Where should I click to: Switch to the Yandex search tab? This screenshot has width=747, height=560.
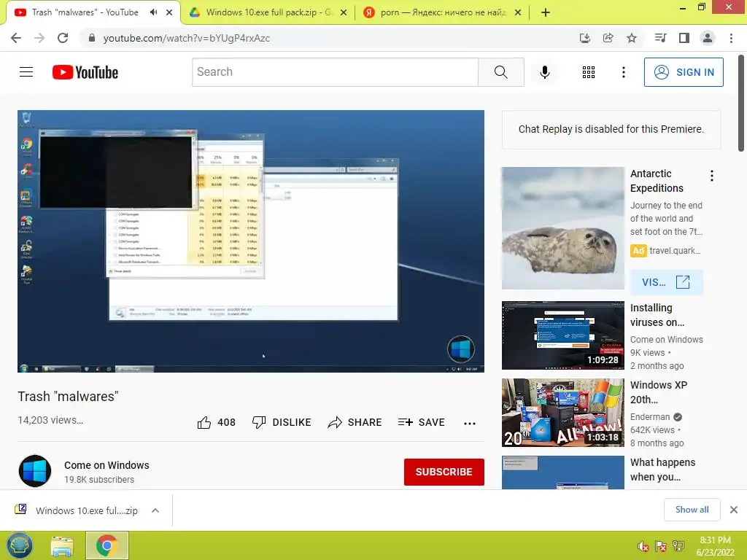(x=442, y=12)
